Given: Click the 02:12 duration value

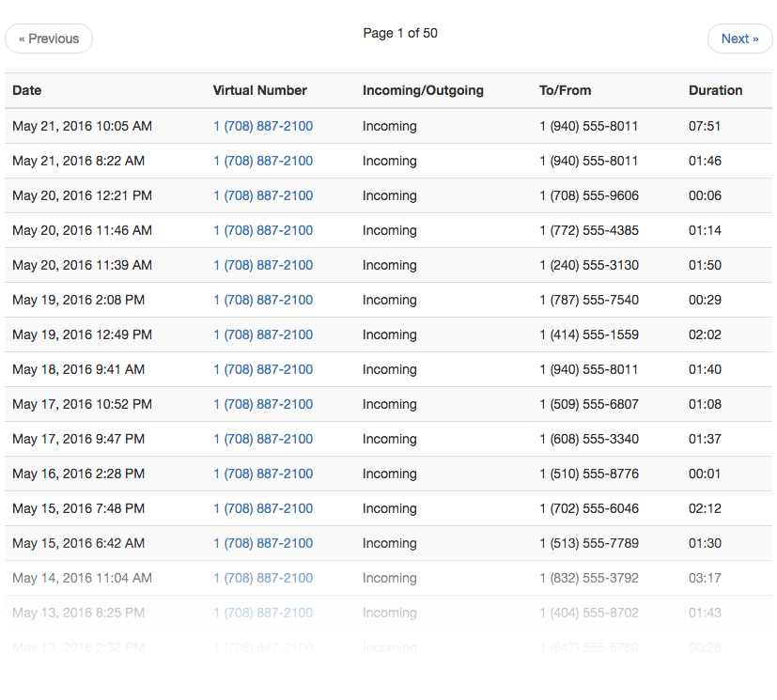Looking at the screenshot, I should pyautogui.click(x=705, y=508).
